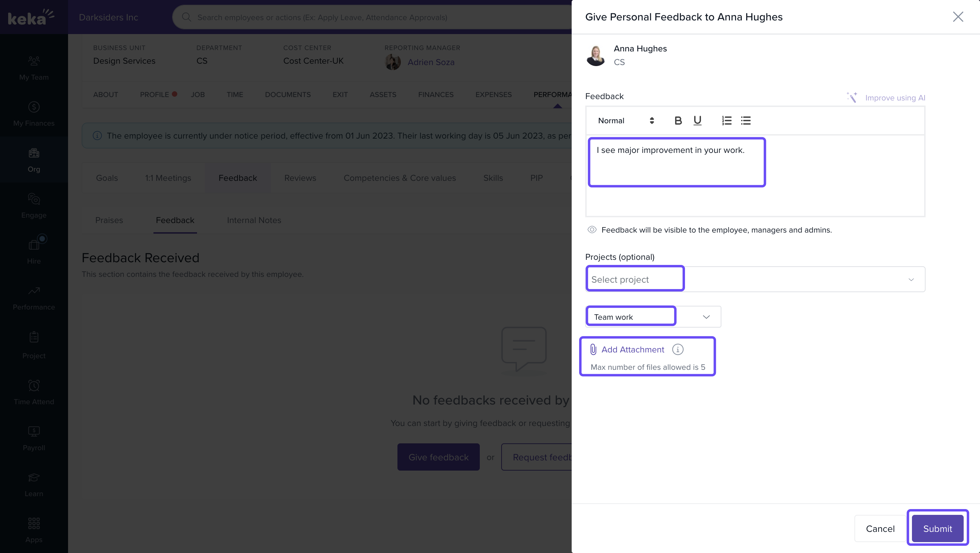Click the Add Attachment link
The width and height of the screenshot is (980, 553).
click(632, 349)
